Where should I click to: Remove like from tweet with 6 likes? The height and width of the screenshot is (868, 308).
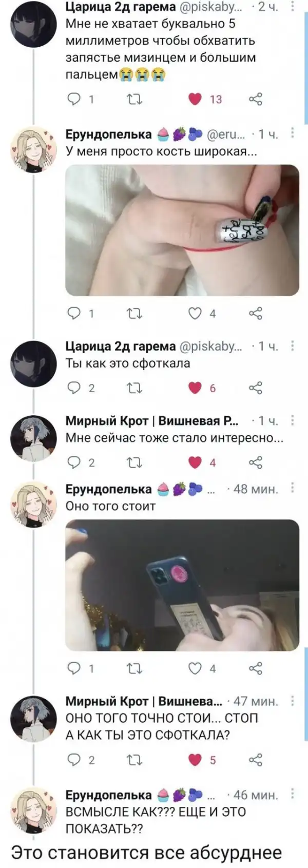coord(195,388)
